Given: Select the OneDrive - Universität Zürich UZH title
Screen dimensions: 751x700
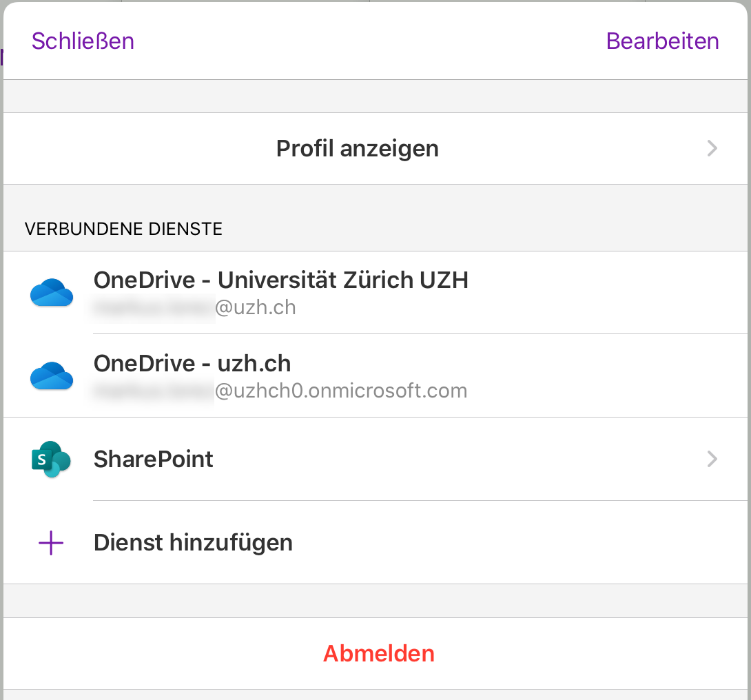Looking at the screenshot, I should pos(280,280).
